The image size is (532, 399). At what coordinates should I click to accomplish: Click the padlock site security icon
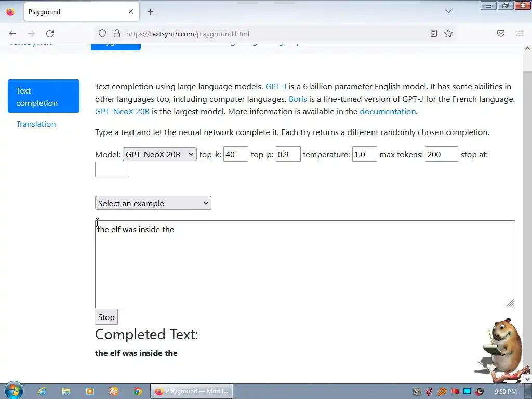click(117, 33)
